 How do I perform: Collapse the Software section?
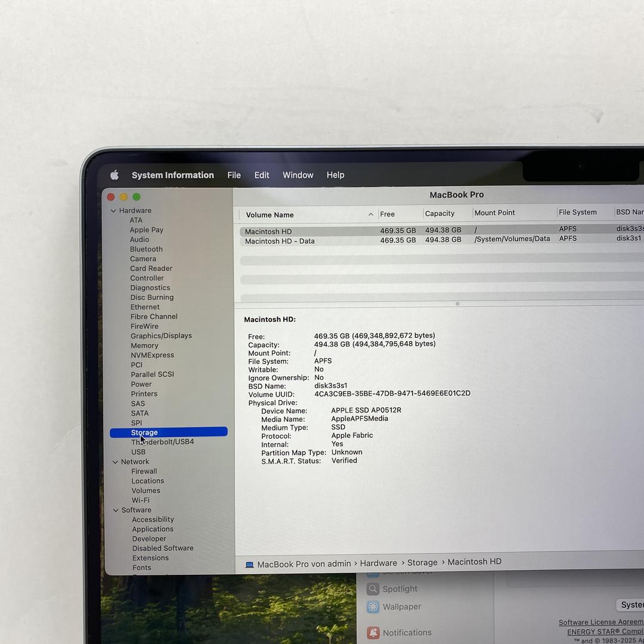point(116,510)
